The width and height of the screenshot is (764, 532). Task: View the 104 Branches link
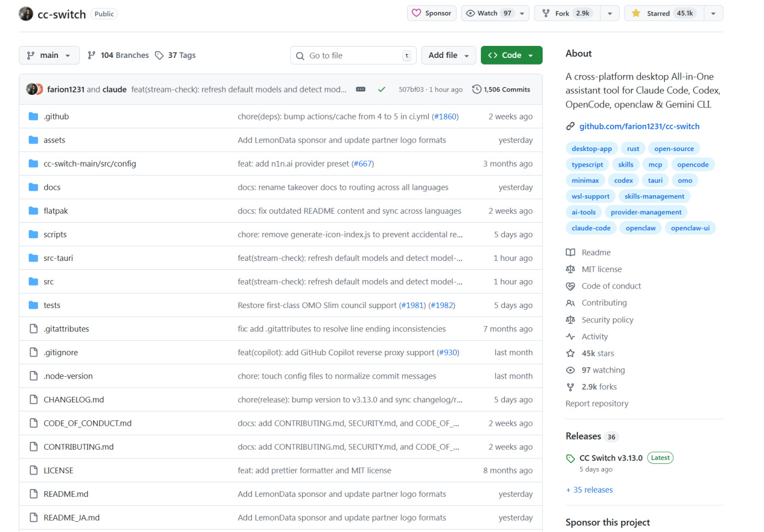(x=118, y=56)
